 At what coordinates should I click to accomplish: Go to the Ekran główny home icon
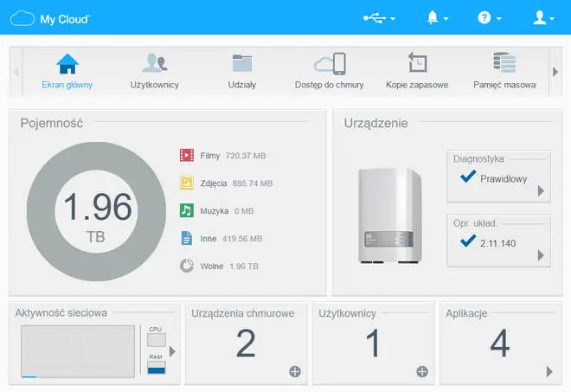pyautogui.click(x=67, y=64)
